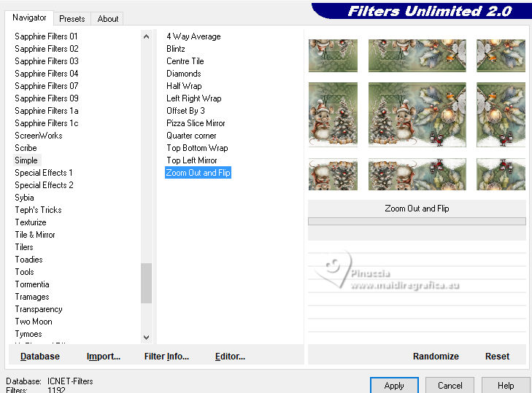Choose Toadies in the category list
Screen dimensions: 532x393
coord(28,260)
